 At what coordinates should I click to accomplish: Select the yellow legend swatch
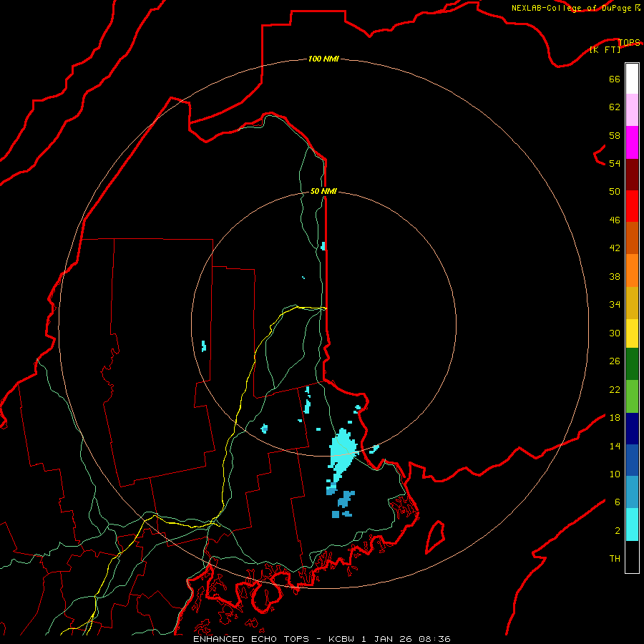point(632,333)
